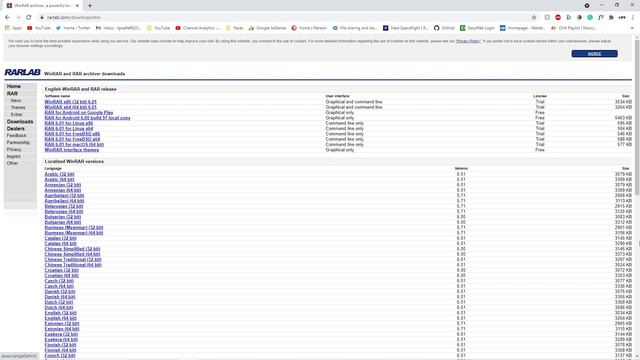Download WinRAR x86 (32 bit) 6.01
The image size is (640, 360).
coord(71,102)
